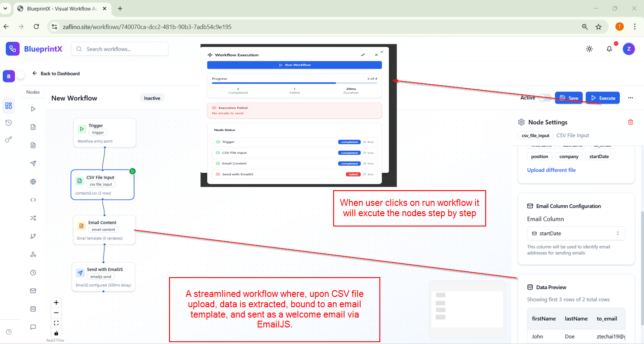Viewport: 644px width, 344px height.
Task: Click the 'firstName' table header
Action: coord(544,318)
